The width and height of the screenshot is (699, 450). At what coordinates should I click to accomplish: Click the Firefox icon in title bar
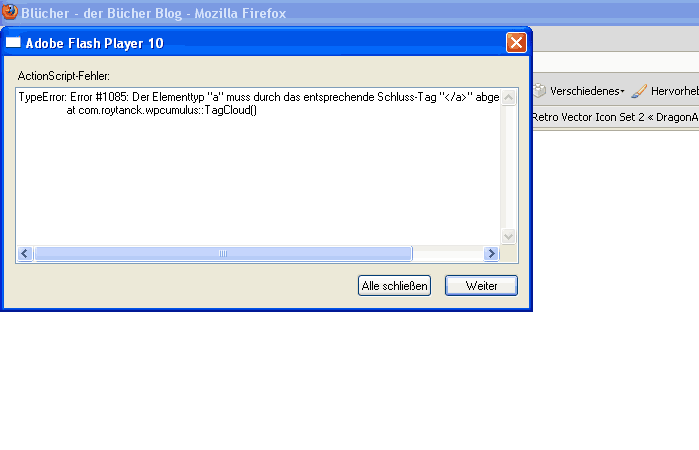point(10,12)
